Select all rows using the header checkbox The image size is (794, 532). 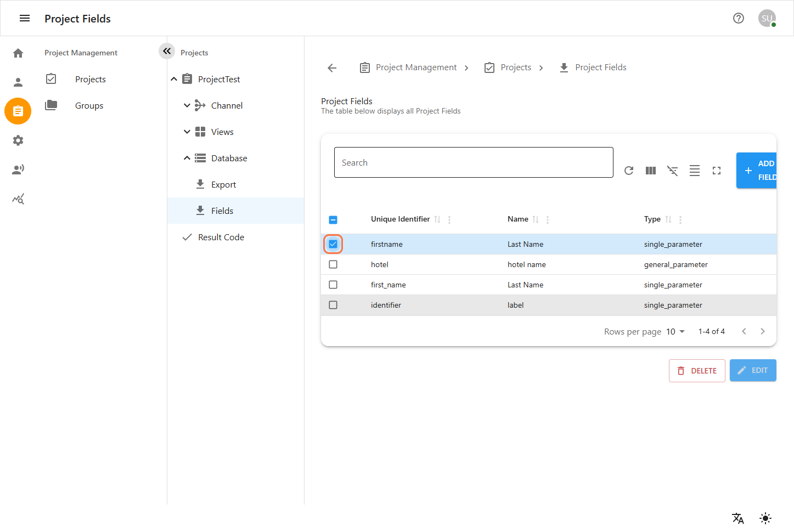[x=333, y=219]
